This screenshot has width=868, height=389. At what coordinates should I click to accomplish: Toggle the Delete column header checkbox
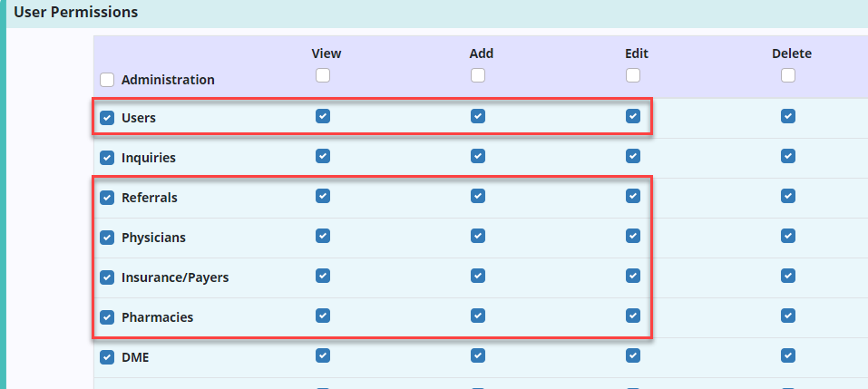click(x=788, y=76)
